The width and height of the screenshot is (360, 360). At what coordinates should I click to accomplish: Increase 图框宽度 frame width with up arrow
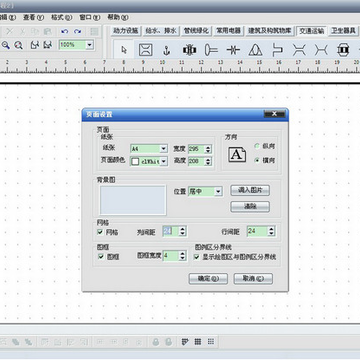(182, 254)
